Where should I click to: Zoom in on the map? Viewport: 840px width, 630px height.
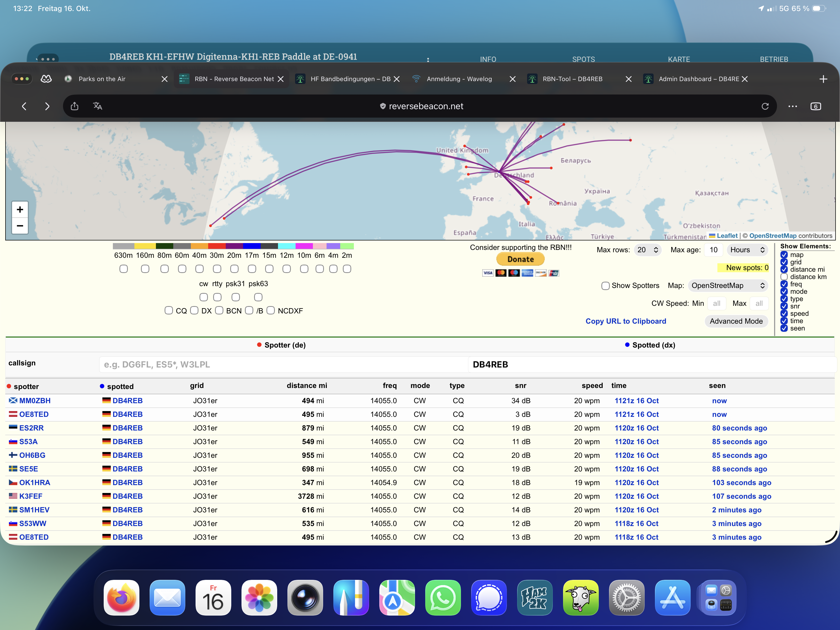tap(20, 209)
